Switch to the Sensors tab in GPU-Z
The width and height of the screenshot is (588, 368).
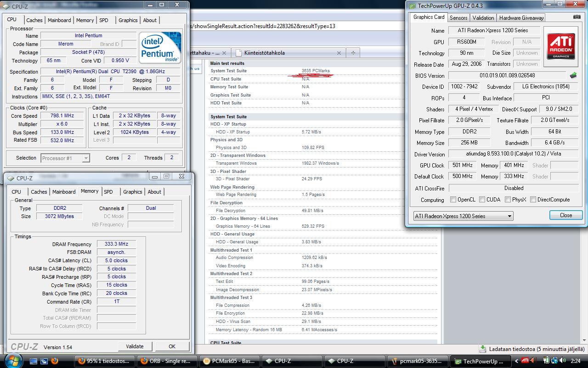tap(458, 18)
